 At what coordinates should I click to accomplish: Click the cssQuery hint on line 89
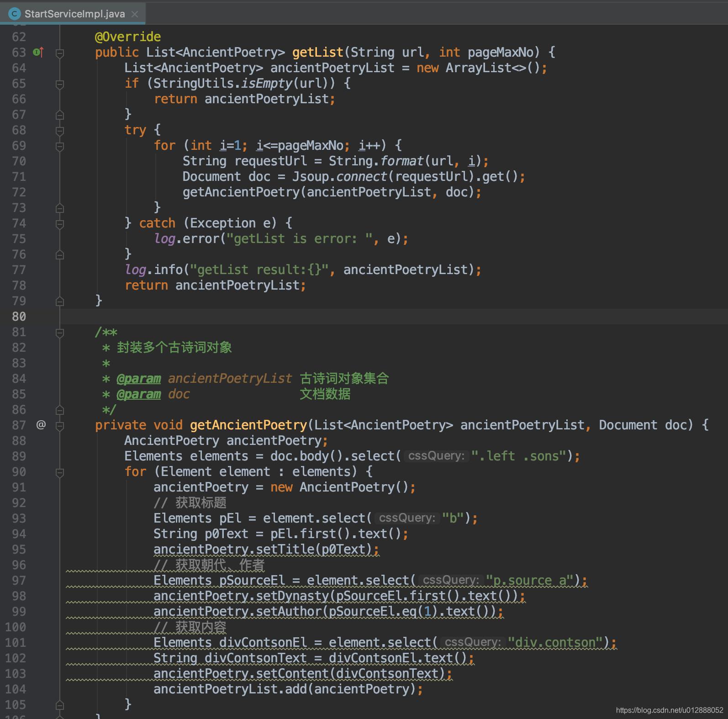coord(436,456)
